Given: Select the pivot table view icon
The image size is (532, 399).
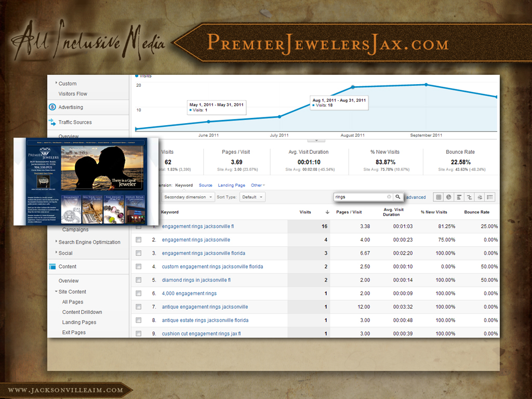Looking at the screenshot, I should click(489, 197).
